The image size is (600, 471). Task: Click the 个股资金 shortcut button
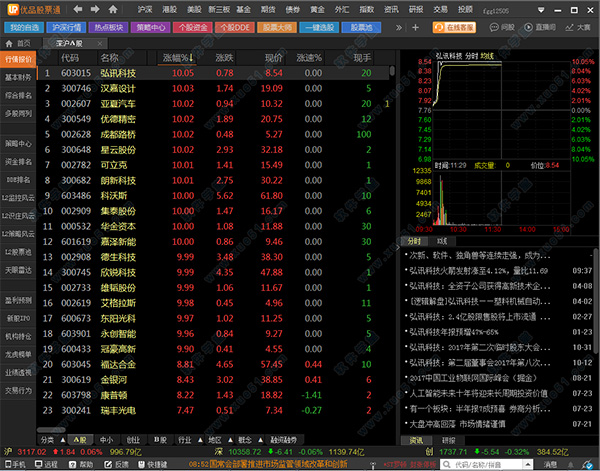[x=193, y=27]
